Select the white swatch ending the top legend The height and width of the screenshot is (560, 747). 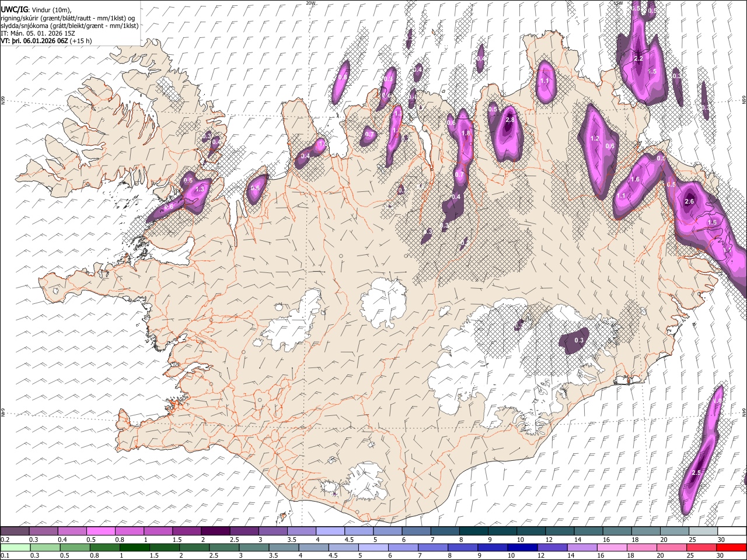[731, 531]
